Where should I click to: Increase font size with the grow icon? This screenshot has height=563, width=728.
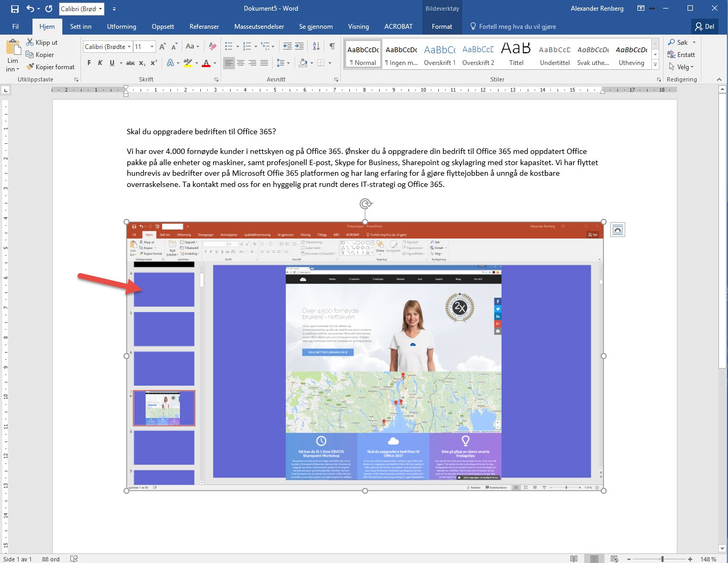(x=163, y=46)
